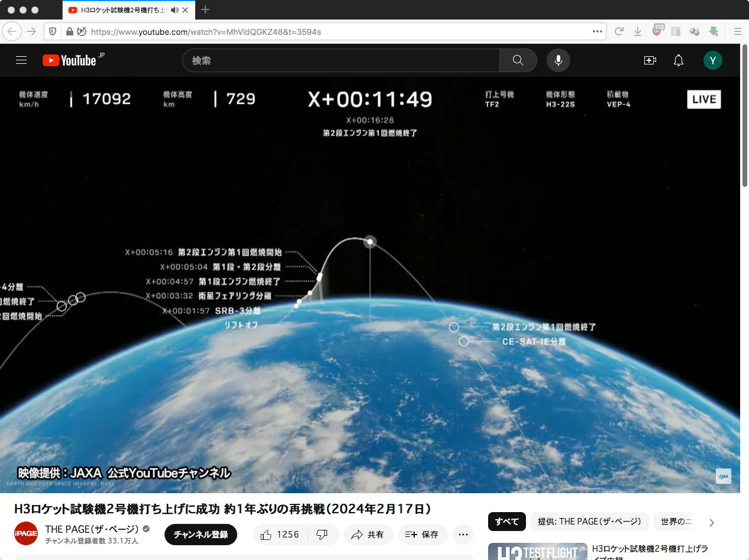749x560 pixels.
Task: Open a new browser tab
Action: pos(205,9)
